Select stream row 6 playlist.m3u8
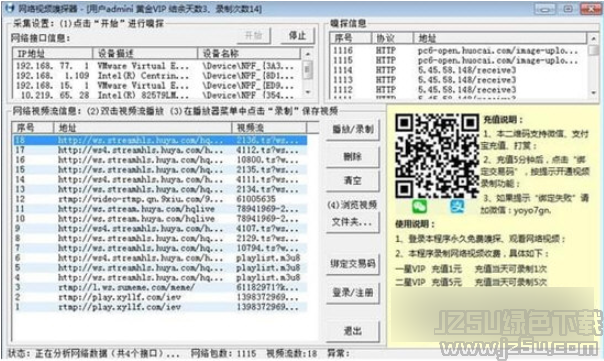This screenshot has height=361, width=604. tap(160, 258)
